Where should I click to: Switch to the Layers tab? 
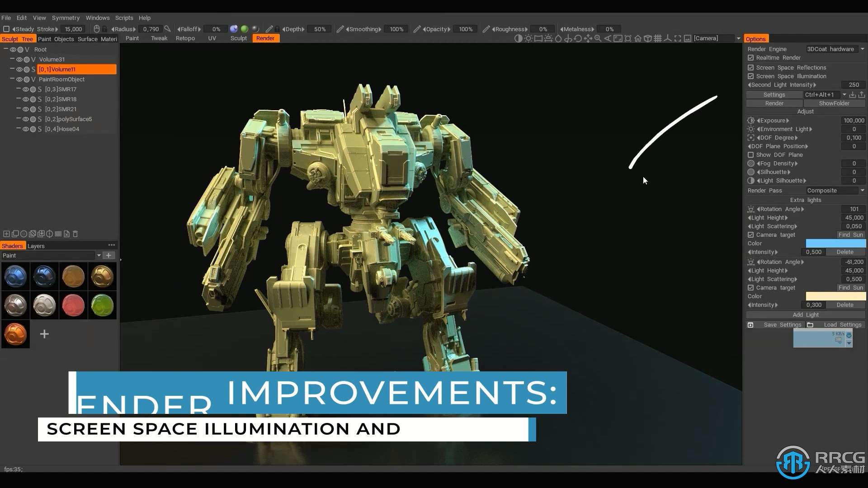click(36, 246)
